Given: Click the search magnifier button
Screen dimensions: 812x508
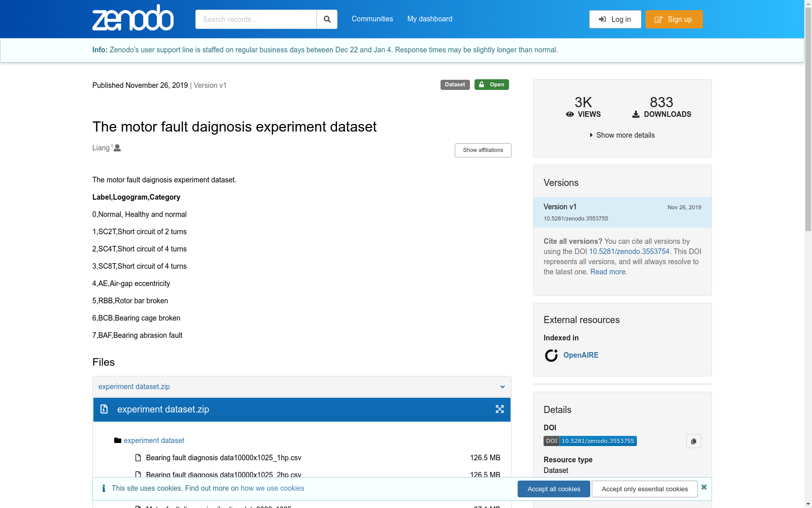Looking at the screenshot, I should click(x=327, y=19).
